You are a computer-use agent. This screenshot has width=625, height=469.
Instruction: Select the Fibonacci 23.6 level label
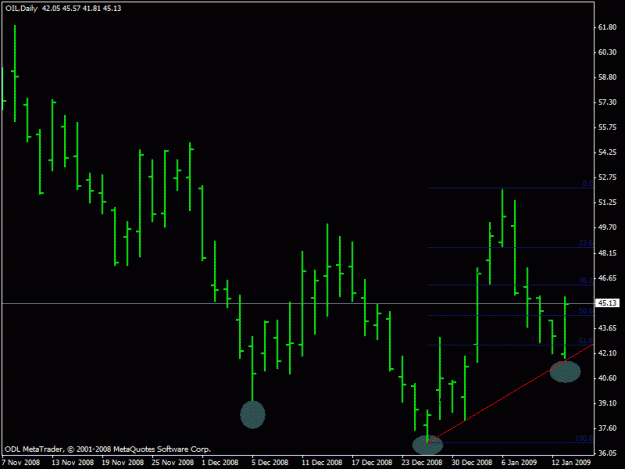point(586,243)
